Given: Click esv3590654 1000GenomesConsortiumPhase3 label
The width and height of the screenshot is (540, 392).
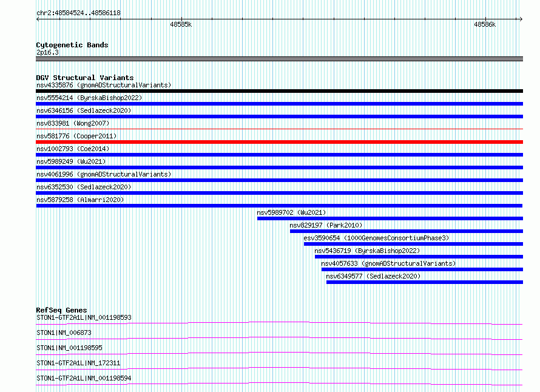Looking at the screenshot, I should coord(376,238).
